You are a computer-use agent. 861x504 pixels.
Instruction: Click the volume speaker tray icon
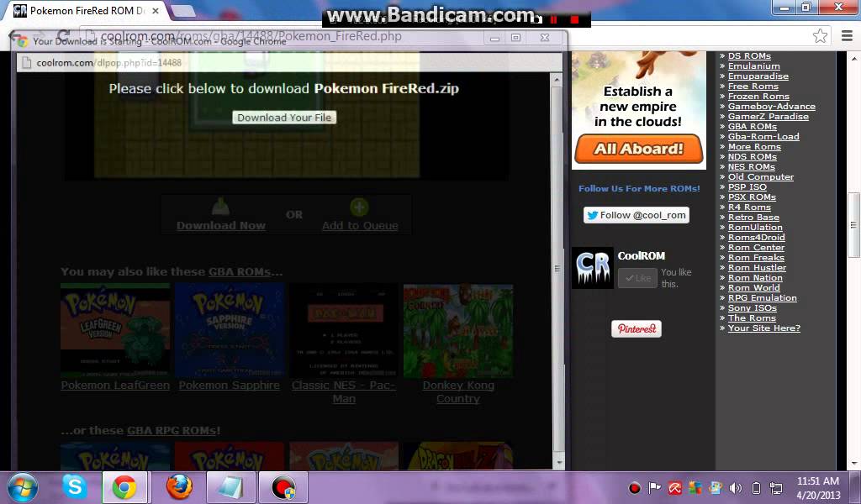pyautogui.click(x=735, y=487)
